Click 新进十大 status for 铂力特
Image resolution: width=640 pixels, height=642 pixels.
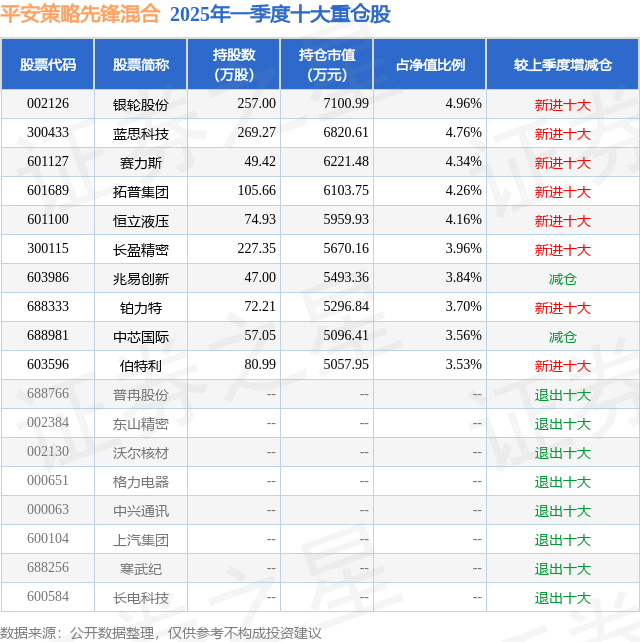(563, 308)
